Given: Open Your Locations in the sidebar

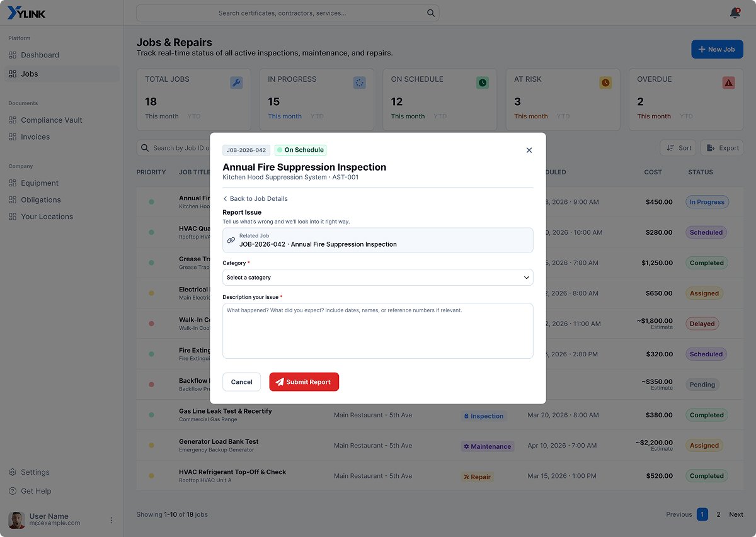Looking at the screenshot, I should (62, 217).
